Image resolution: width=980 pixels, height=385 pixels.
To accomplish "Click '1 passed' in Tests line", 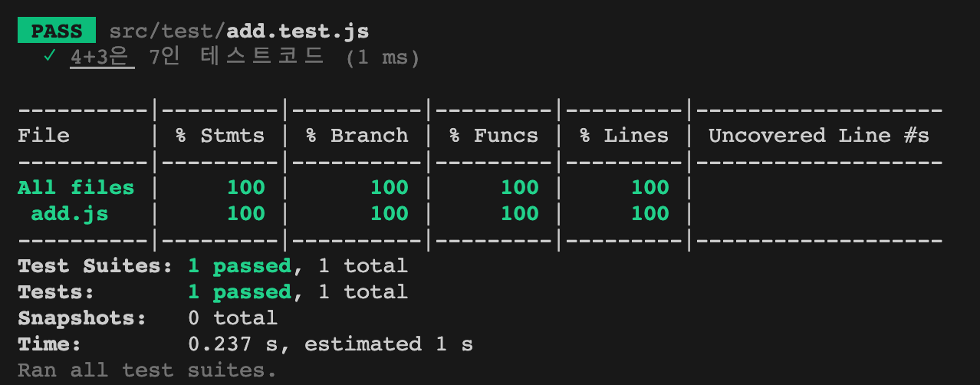I will click(x=239, y=292).
